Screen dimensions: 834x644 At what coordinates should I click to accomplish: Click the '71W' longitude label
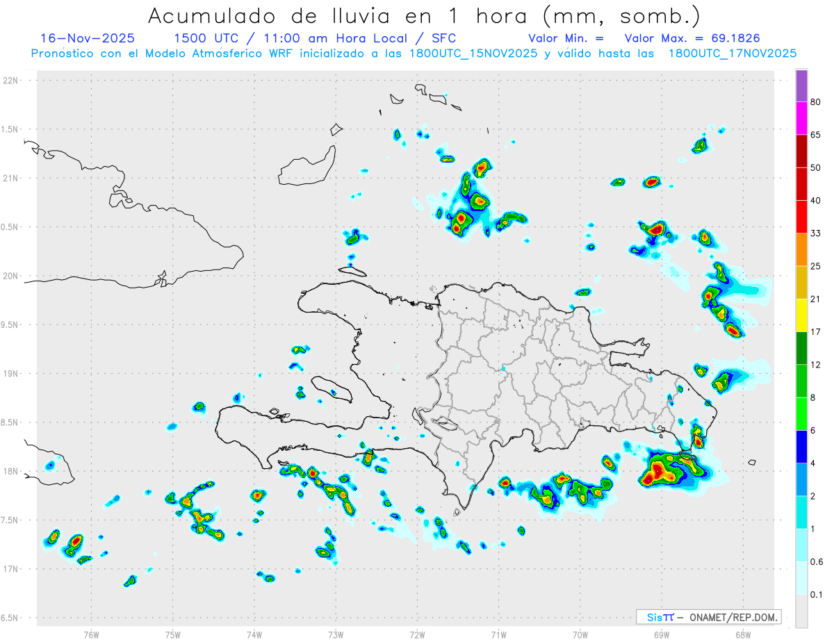(498, 635)
